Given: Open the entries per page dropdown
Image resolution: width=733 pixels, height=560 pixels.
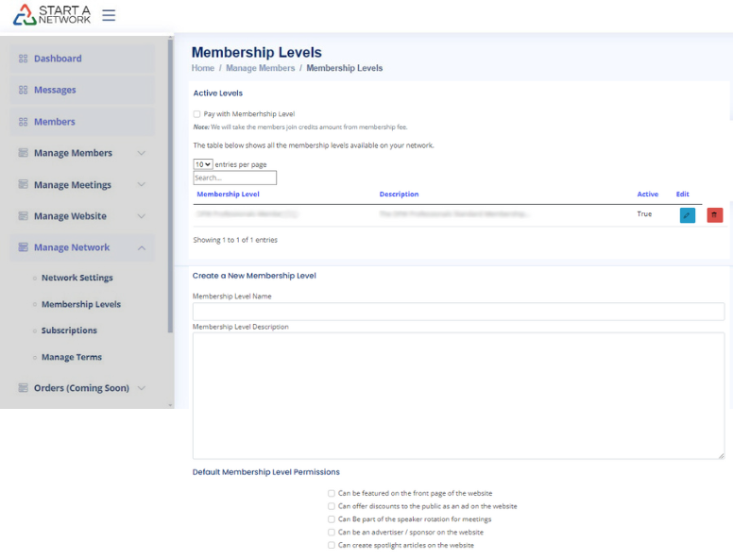Looking at the screenshot, I should (203, 164).
